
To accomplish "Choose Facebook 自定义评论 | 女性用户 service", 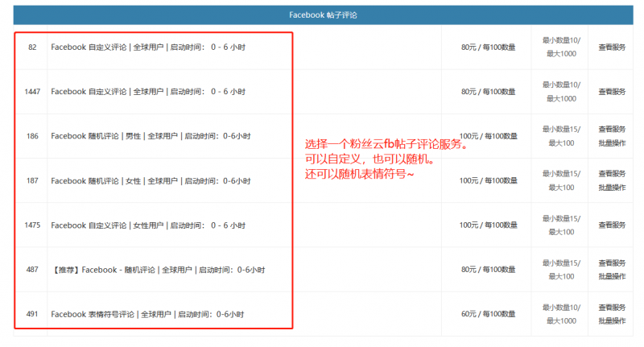I will [x=148, y=225].
